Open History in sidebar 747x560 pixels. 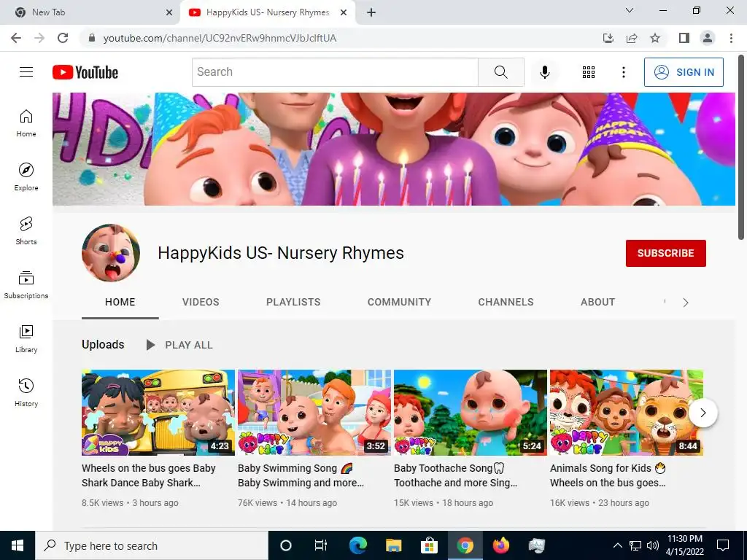click(26, 392)
